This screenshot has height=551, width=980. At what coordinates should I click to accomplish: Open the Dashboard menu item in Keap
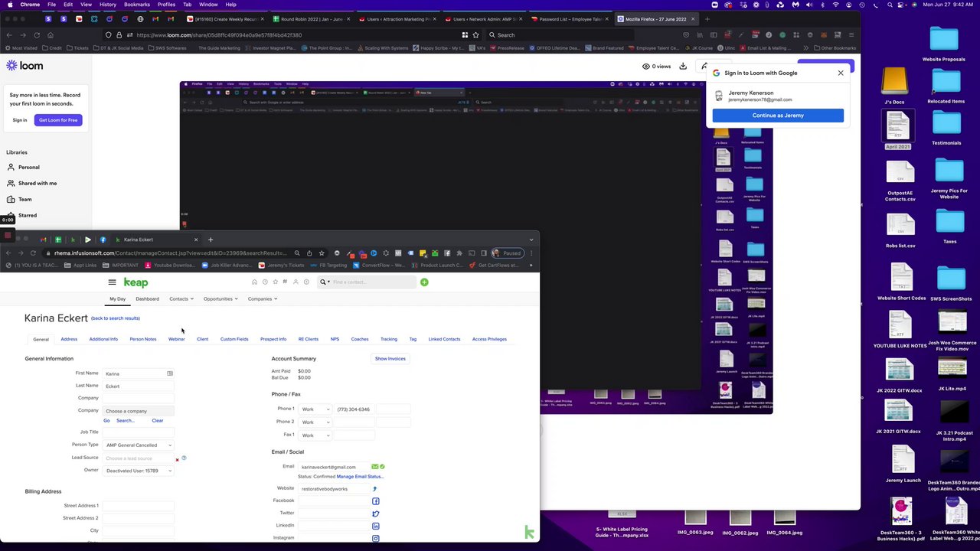tap(147, 299)
